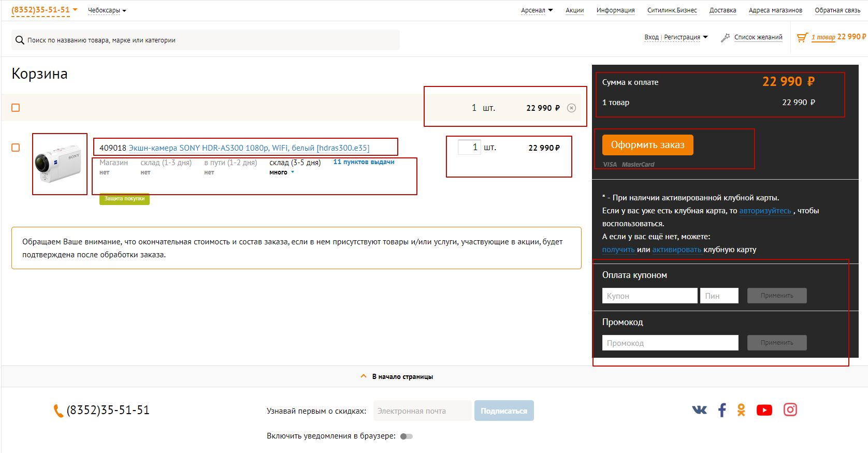Click the search magnifier icon
This screenshot has height=453, width=868.
coord(20,40)
